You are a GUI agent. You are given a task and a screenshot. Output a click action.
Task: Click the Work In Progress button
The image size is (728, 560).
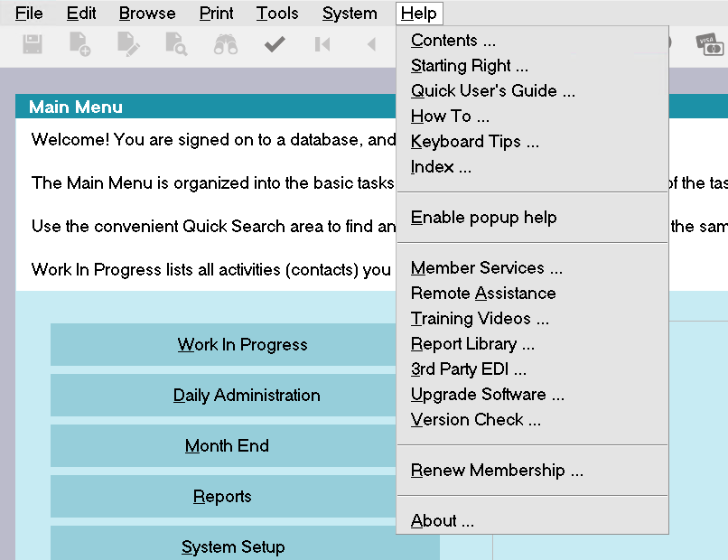[x=242, y=345]
